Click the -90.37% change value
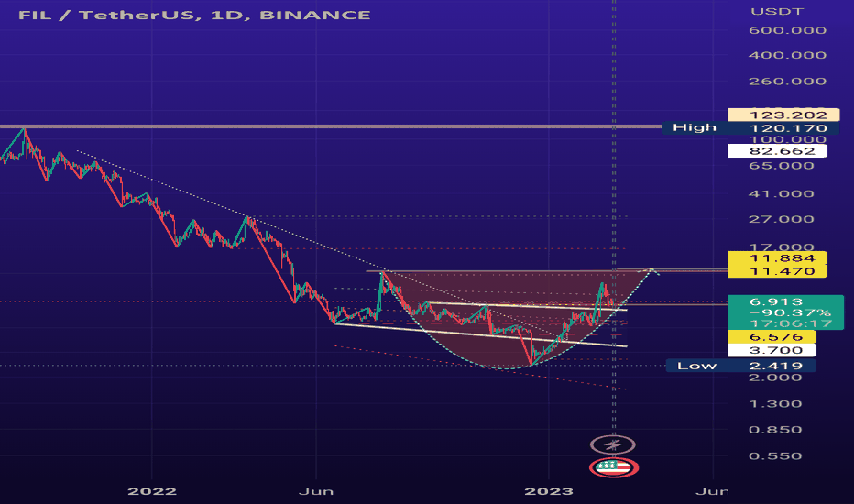The image size is (854, 504). click(x=790, y=312)
